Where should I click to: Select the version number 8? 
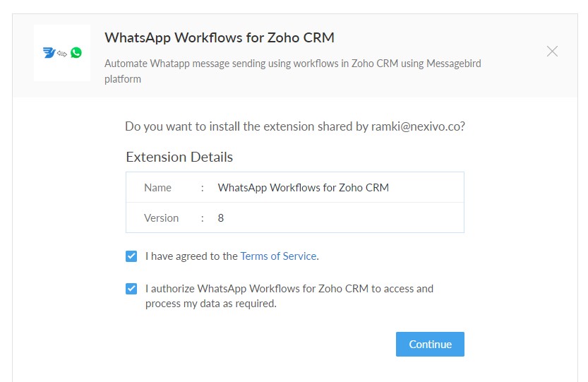click(x=221, y=218)
